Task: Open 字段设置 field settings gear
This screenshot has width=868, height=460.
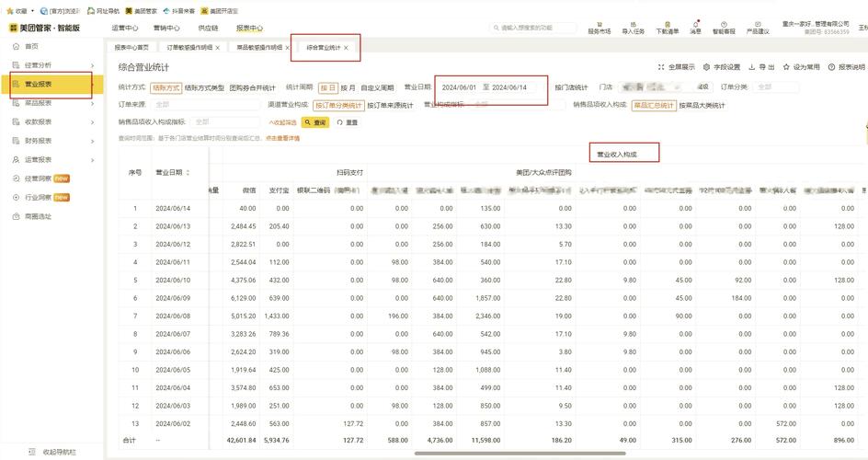Action: 706,67
